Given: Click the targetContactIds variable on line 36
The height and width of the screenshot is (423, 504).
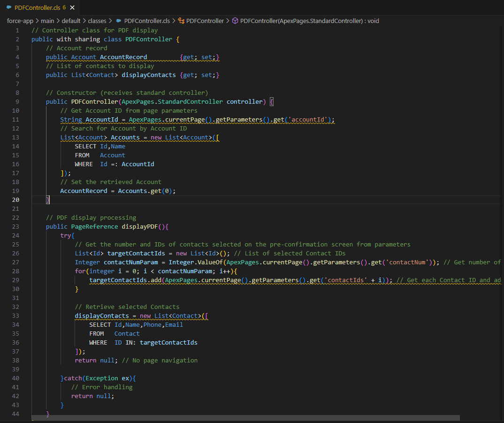Looking at the screenshot, I should pos(168,342).
